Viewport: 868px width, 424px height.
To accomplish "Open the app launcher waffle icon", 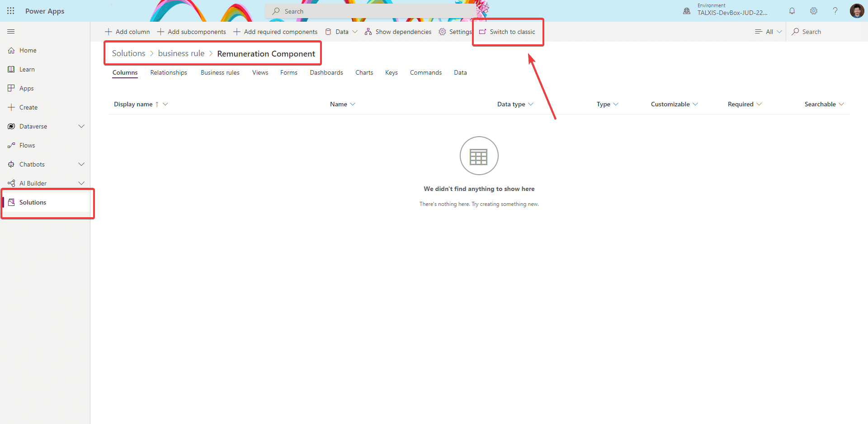I will [x=11, y=11].
